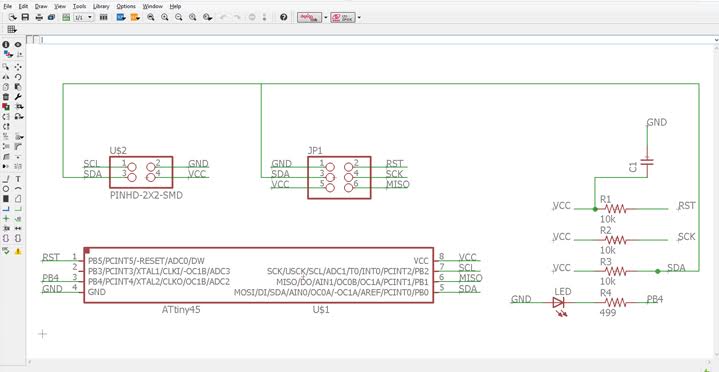Click the JP1 connector name label
The width and height of the screenshot is (719, 372).
pos(315,151)
